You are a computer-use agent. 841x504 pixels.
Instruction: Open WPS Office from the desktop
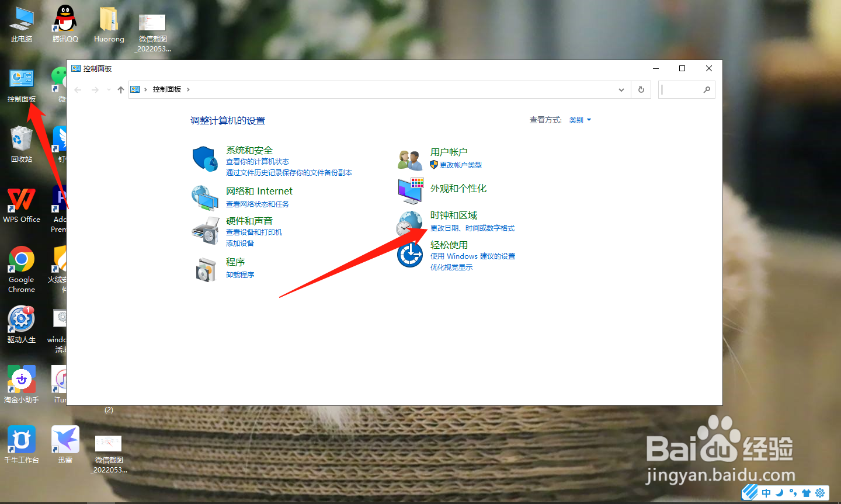(21, 200)
